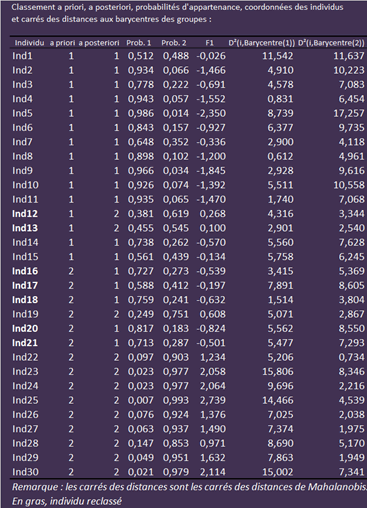Select the Ind1 row label
Image resolution: width=367 pixels, height=508 pixels.
coord(22,56)
